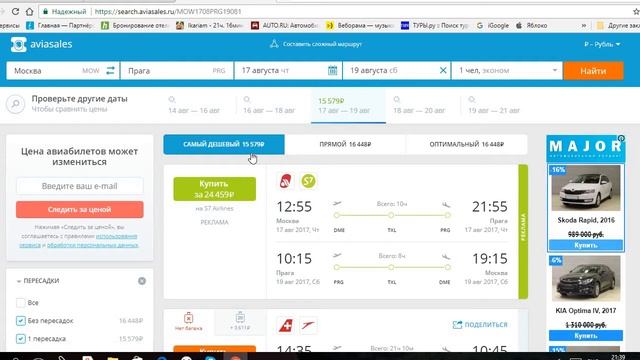Search prices for 18 авг — 20 авг
Screen dimensions: 640x360
419,105
